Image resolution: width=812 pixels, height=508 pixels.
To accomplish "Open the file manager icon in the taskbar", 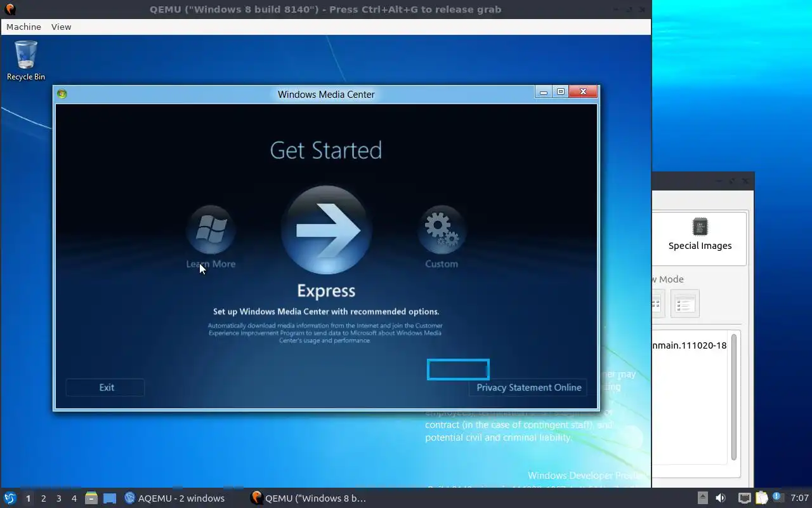I will tap(91, 498).
